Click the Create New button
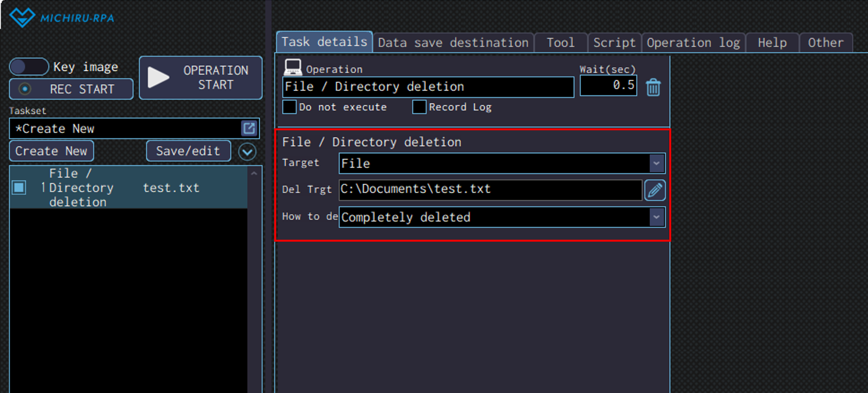Screen dimensions: 868x393 click(51, 151)
